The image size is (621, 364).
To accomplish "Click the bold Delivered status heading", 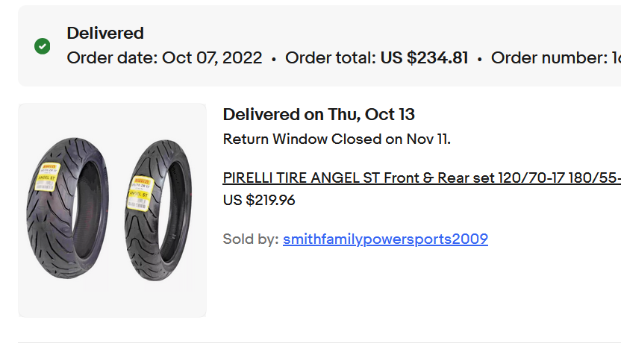I will (105, 34).
